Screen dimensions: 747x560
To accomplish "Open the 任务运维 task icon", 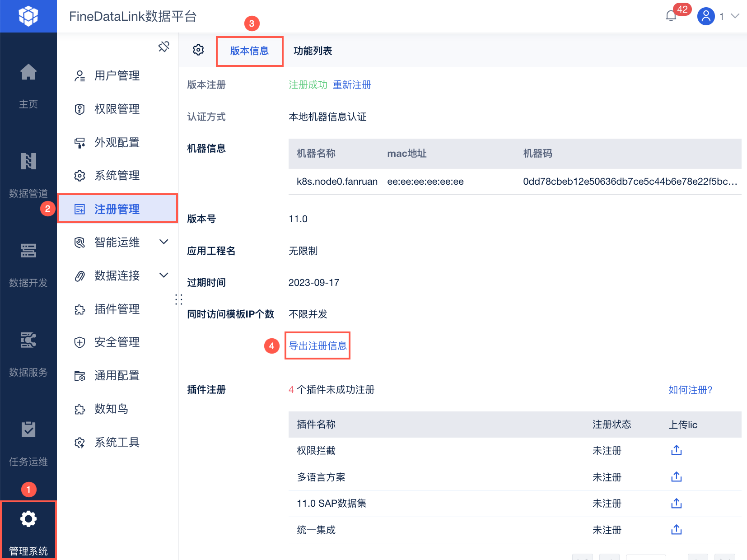I will [28, 429].
